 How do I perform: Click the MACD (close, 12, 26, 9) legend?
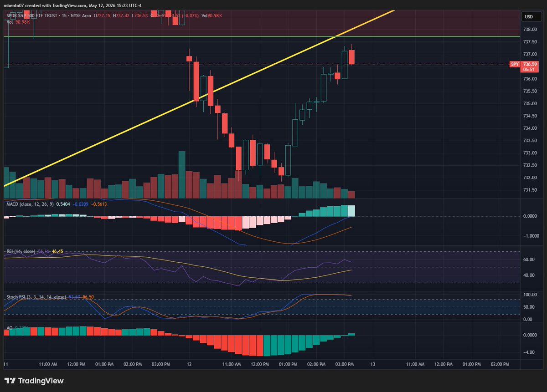(30, 204)
